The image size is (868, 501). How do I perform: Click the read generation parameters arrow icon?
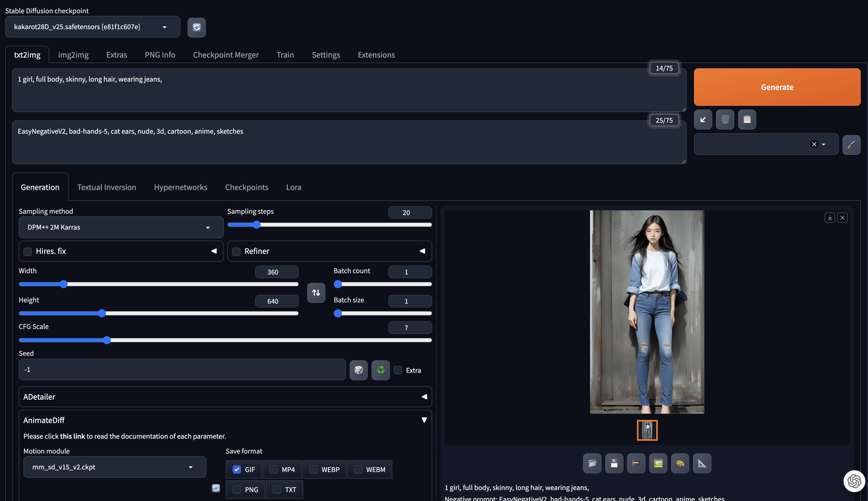pos(703,119)
